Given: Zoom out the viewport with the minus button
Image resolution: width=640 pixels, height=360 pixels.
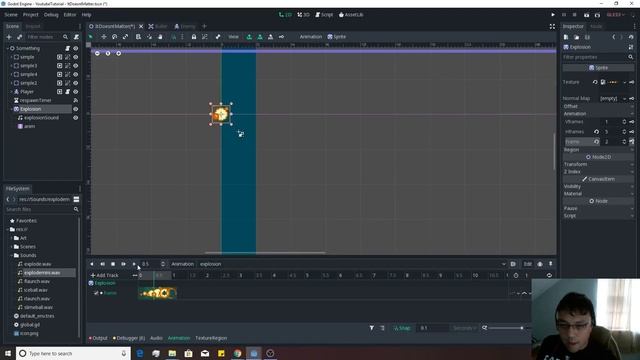Looking at the screenshot, I should pos(97,53).
